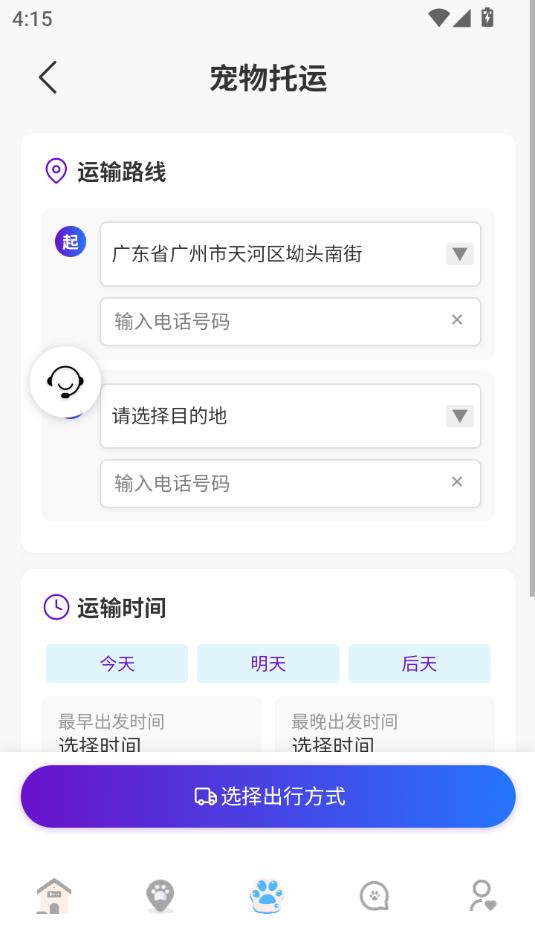Select the 明天 date option
Image resolution: width=535 pixels, height=951 pixels.
[x=268, y=664]
